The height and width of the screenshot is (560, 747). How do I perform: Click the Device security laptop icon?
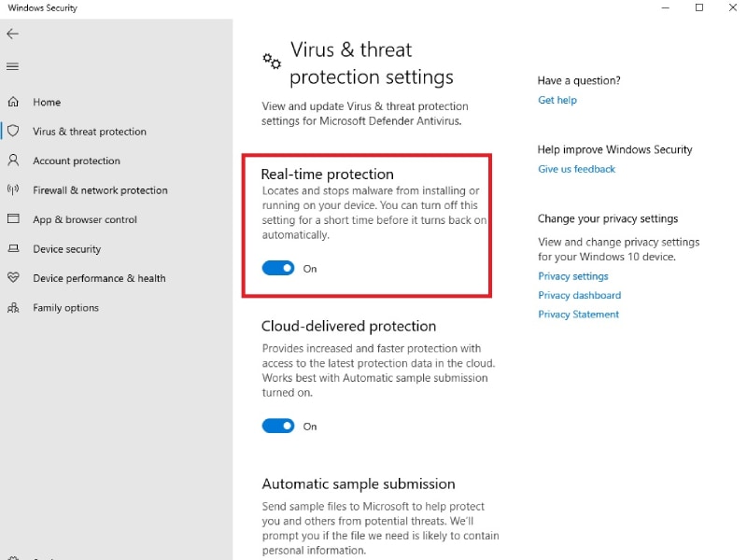coord(13,249)
